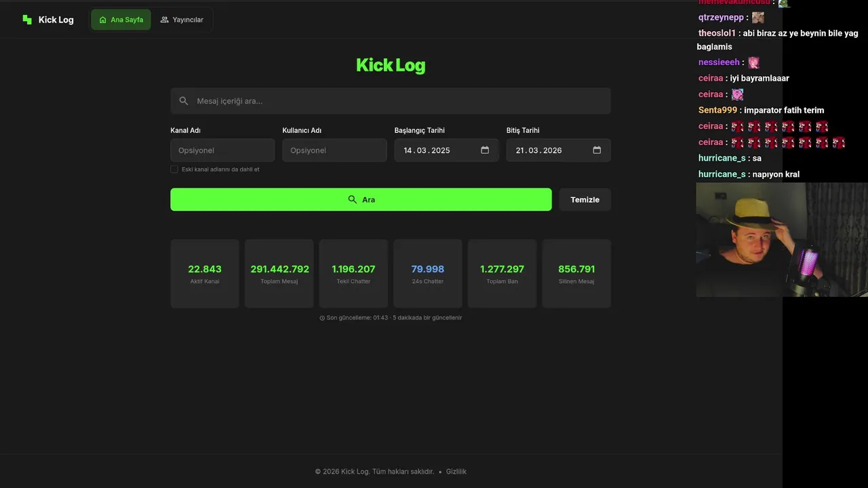Click the people icon beside Yayıncılar

[164, 20]
